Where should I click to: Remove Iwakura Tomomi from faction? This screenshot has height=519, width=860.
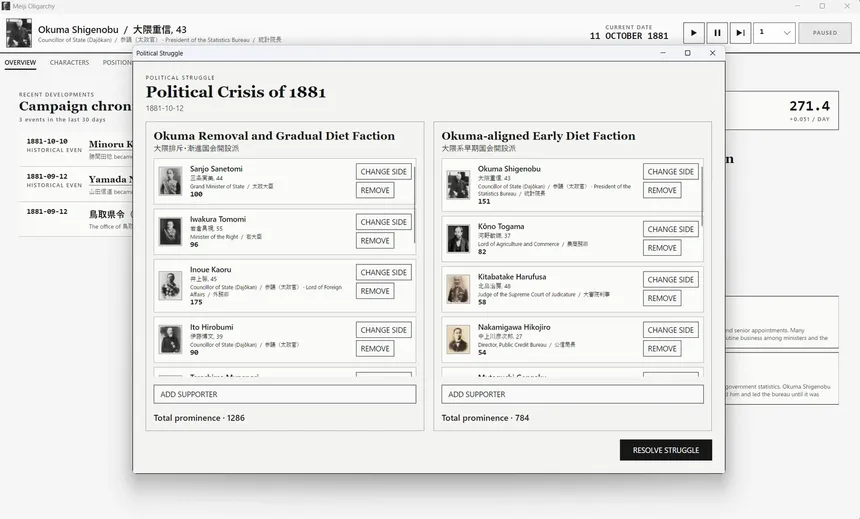point(375,241)
